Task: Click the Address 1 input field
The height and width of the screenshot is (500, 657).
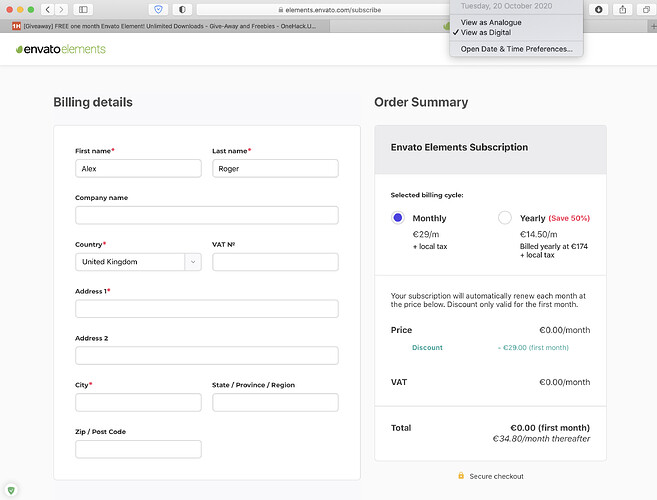Action: [x=206, y=309]
